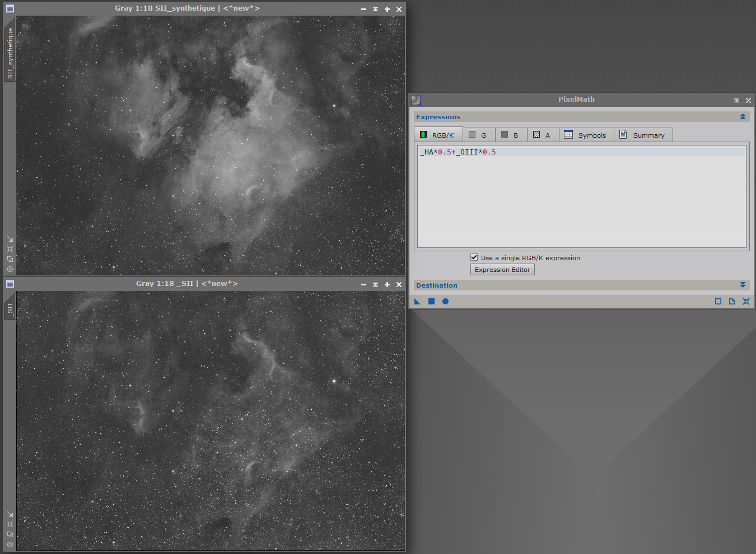The height and width of the screenshot is (554, 756).
Task: Expand the Destination section
Action: (x=743, y=285)
